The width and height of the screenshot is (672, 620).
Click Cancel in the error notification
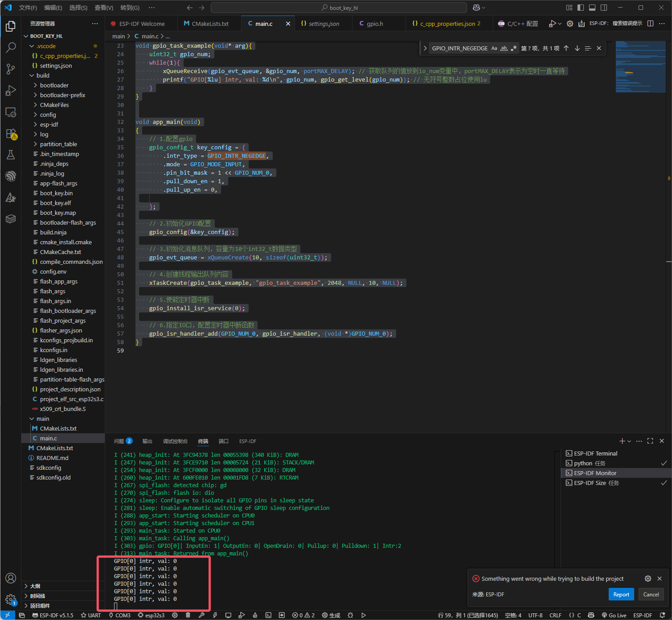651,594
